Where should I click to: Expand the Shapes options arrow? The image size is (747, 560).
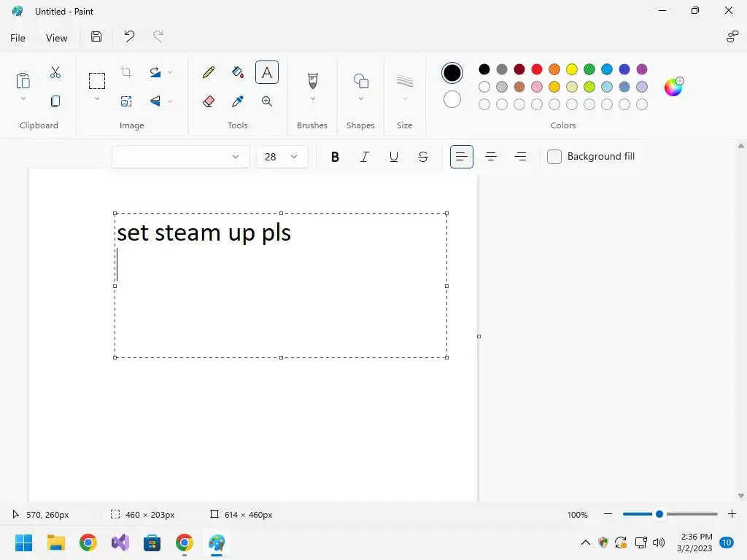point(360,98)
